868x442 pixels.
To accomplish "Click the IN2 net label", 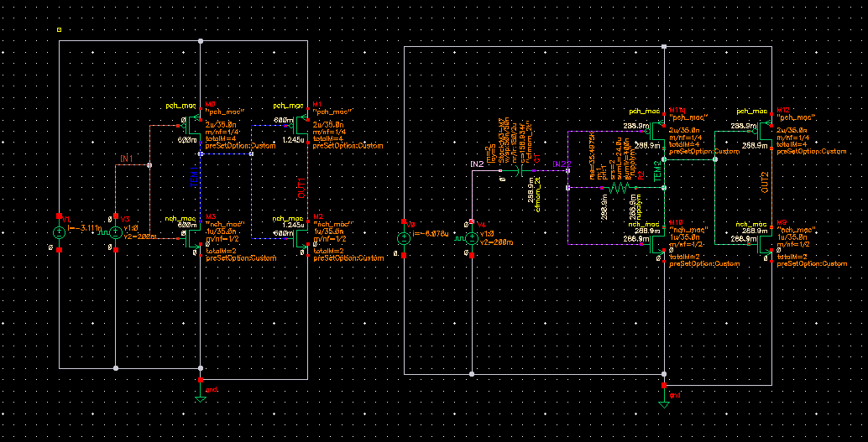I will pos(477,164).
